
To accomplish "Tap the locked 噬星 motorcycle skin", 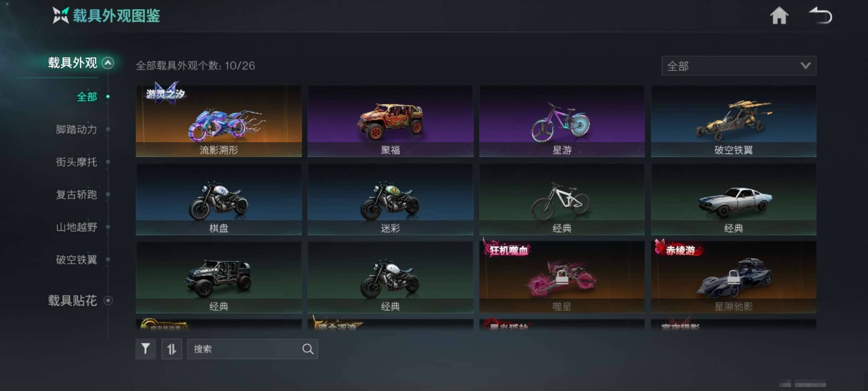I will coord(562,277).
